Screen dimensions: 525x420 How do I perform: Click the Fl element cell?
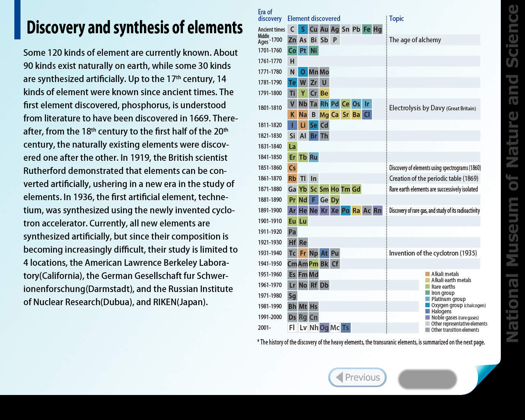[292, 328]
